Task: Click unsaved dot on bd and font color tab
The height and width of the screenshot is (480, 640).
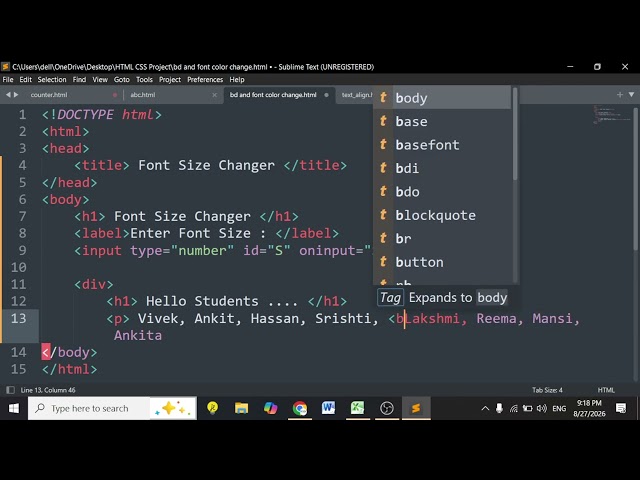Action: point(326,95)
